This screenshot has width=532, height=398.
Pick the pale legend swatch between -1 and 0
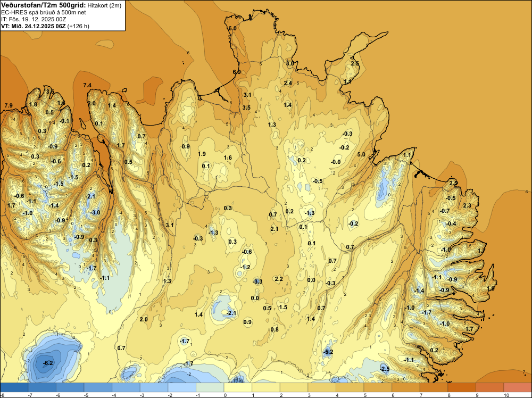click(x=210, y=387)
